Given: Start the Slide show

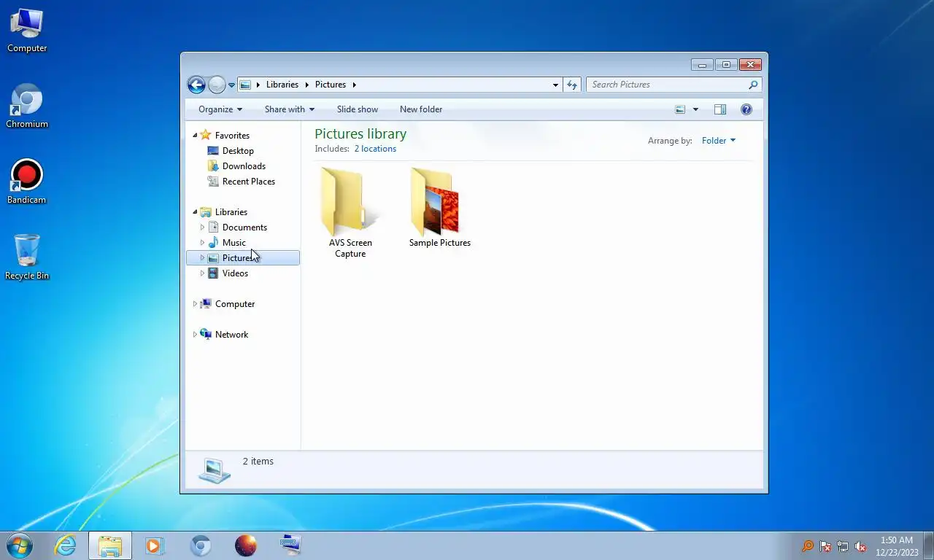Looking at the screenshot, I should (358, 109).
